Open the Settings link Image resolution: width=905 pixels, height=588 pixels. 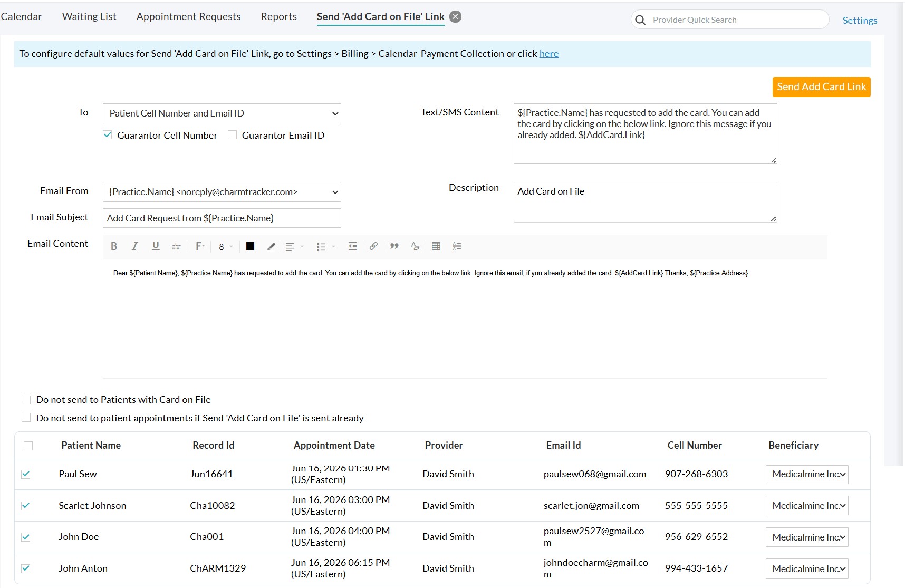point(860,21)
